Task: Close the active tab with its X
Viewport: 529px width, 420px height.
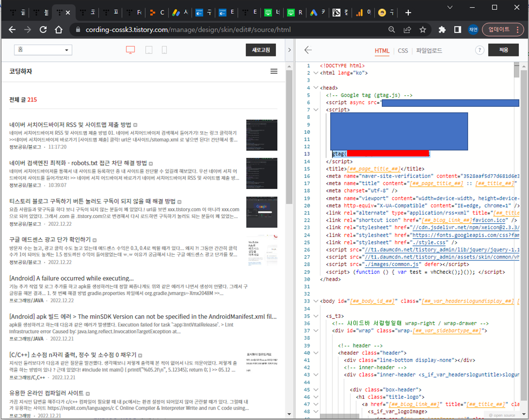Action: 68,12
